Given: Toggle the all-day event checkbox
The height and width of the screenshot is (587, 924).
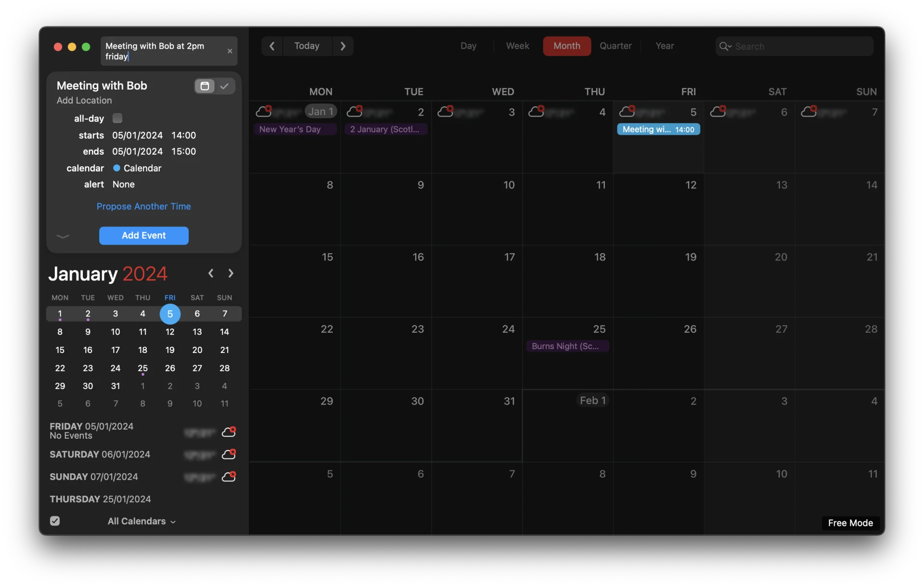Looking at the screenshot, I should [117, 118].
